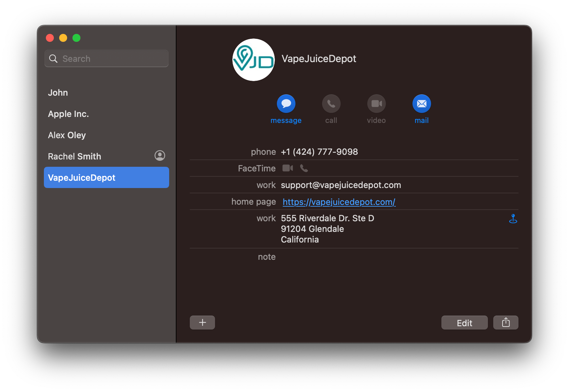Close the Contacts window with red button
This screenshot has width=569, height=392.
point(50,38)
